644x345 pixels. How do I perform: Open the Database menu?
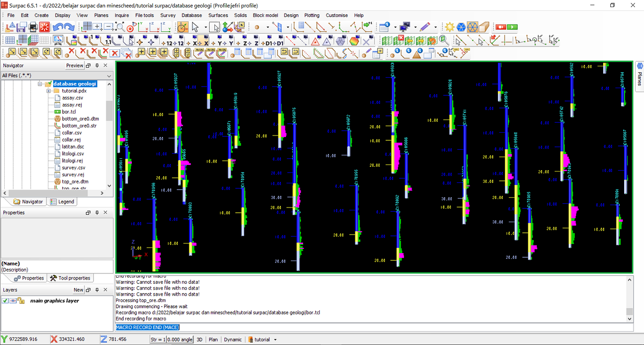coord(192,15)
